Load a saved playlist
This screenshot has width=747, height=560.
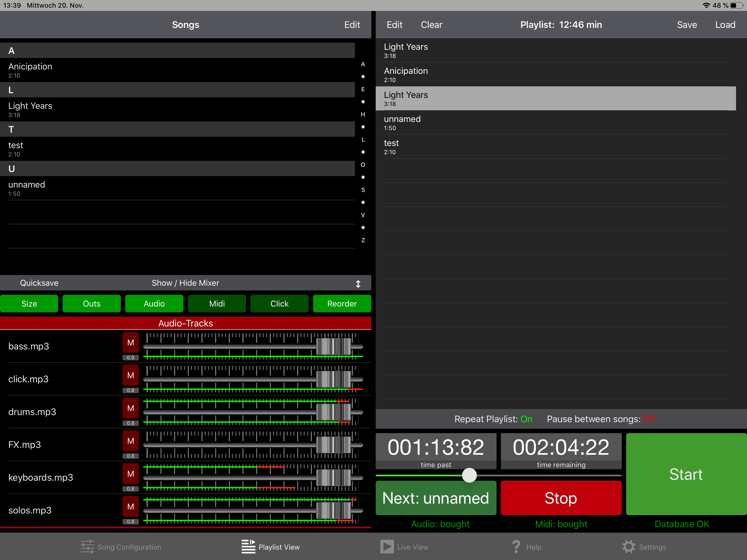pyautogui.click(x=725, y=25)
